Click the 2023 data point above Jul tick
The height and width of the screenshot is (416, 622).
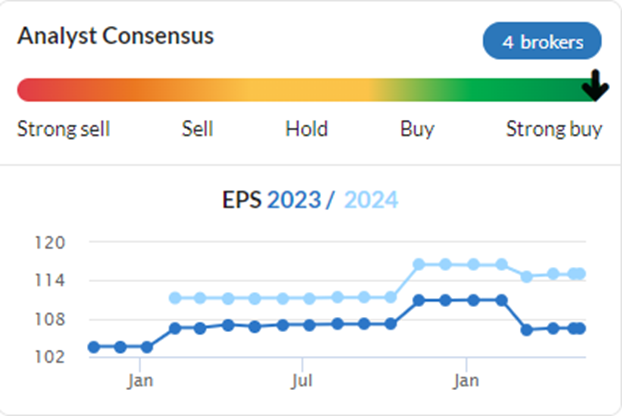pyautogui.click(x=309, y=325)
